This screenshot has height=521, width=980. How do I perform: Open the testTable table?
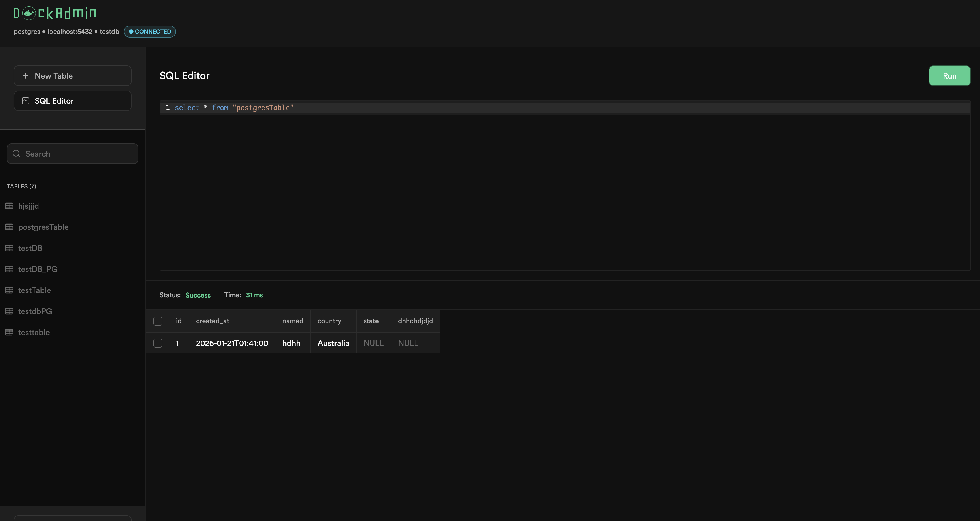(x=35, y=290)
